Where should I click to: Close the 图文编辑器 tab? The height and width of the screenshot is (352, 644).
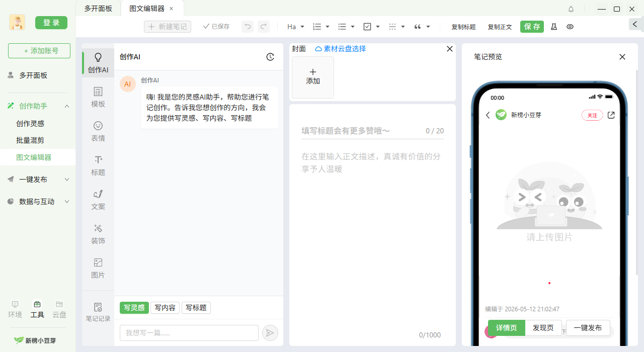point(171,9)
